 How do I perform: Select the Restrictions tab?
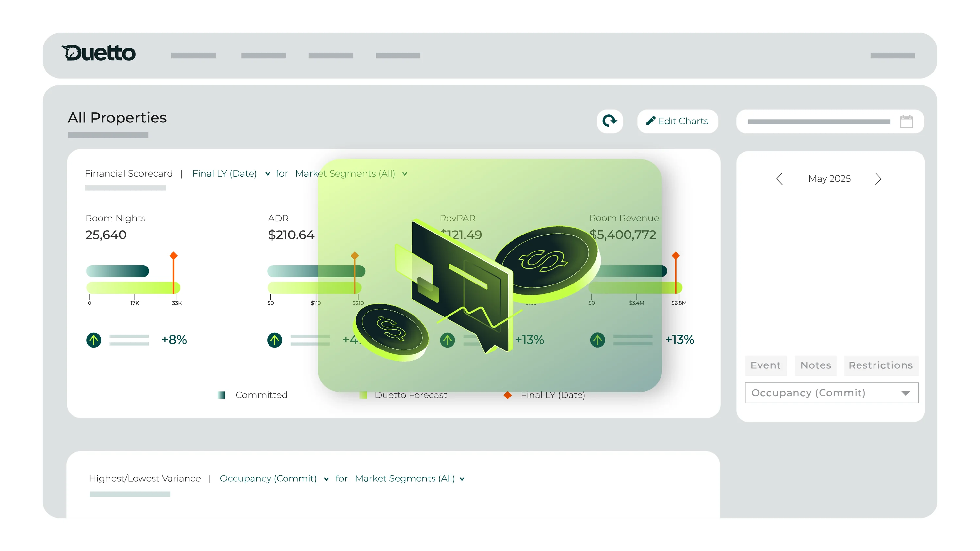tap(881, 365)
